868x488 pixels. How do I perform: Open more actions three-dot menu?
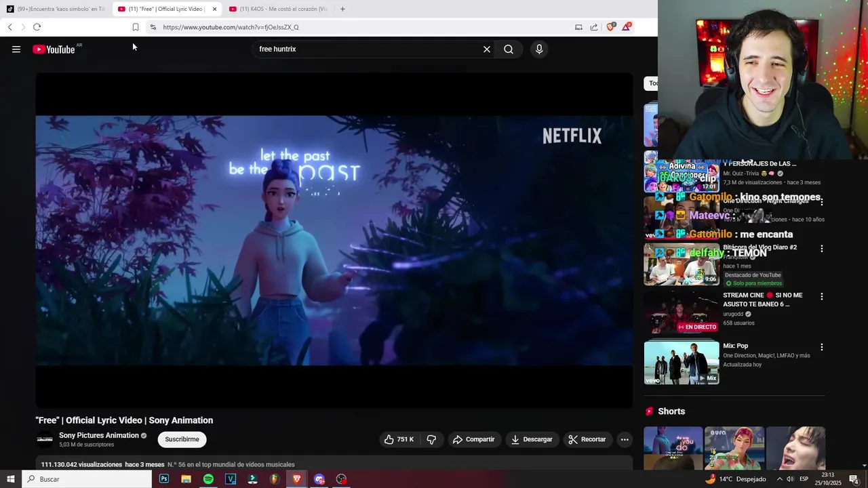coord(625,439)
